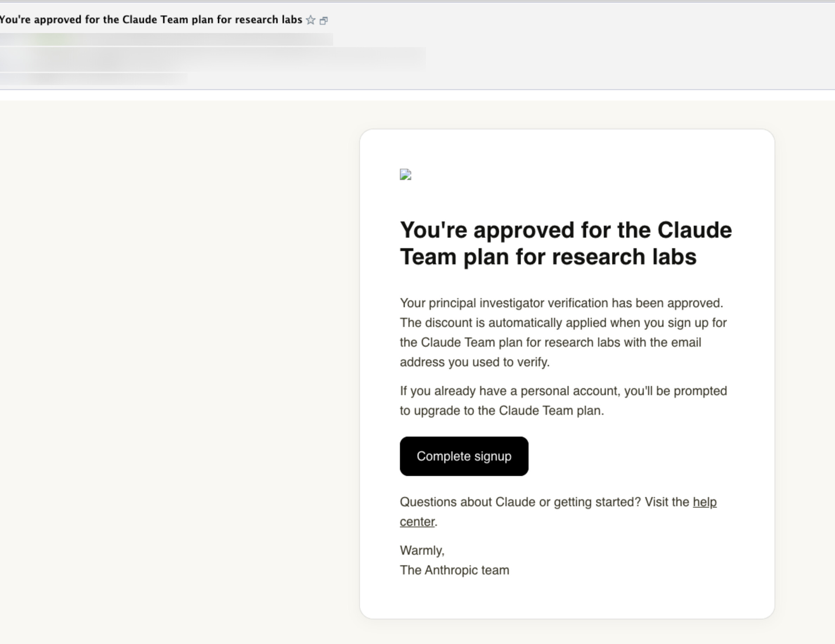The image size is (835, 644).
Task: Click the widest blurred recipient line
Action: (213, 59)
